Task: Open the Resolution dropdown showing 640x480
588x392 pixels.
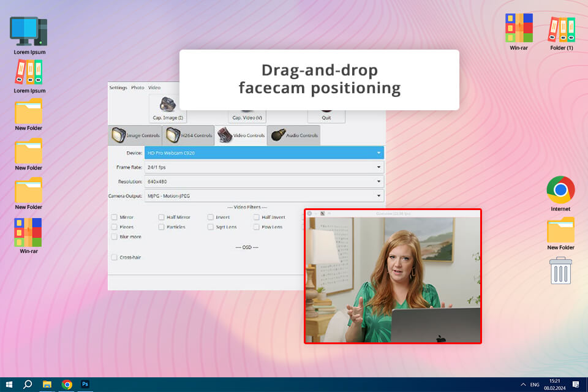Action: (264, 181)
